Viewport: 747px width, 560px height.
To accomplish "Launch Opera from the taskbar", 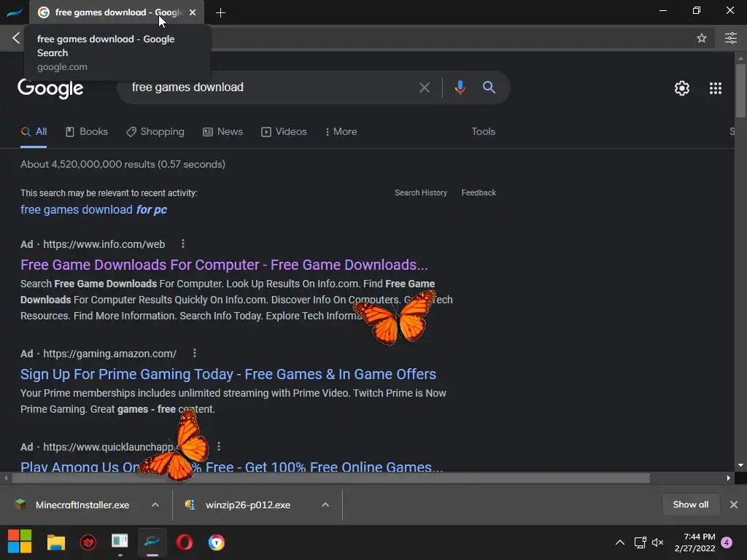I will click(x=185, y=542).
